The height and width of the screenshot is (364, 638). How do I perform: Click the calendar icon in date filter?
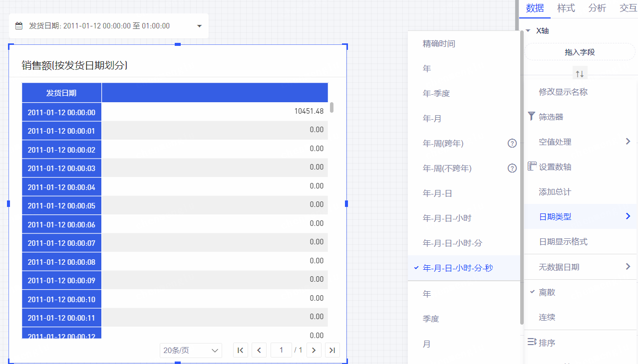point(19,26)
